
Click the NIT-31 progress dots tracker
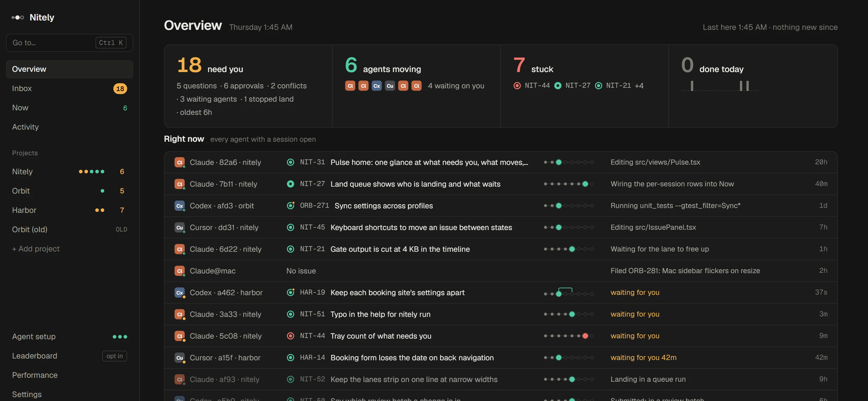tap(568, 163)
